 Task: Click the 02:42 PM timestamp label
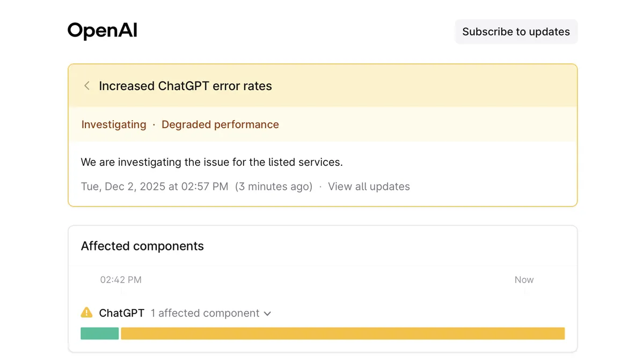coord(121,279)
